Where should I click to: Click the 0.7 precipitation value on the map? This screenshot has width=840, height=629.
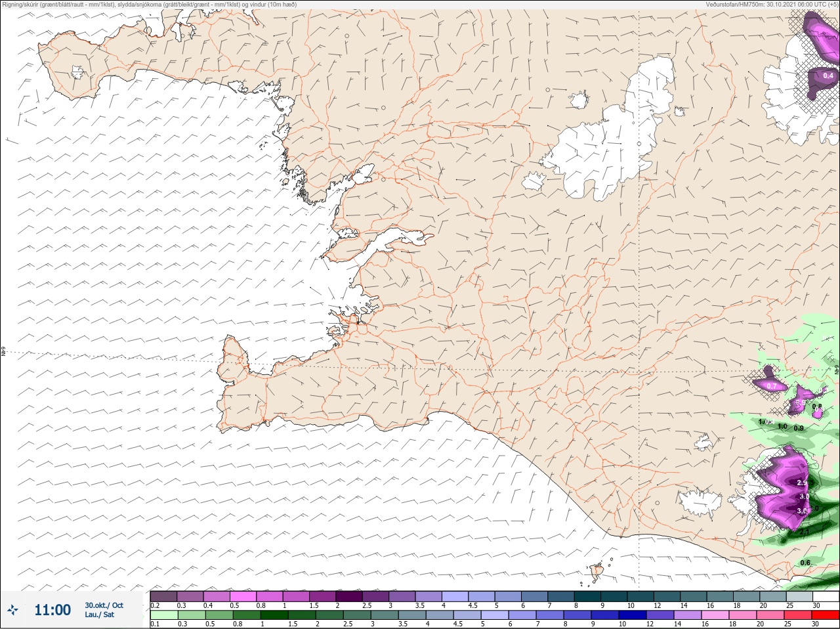772,386
